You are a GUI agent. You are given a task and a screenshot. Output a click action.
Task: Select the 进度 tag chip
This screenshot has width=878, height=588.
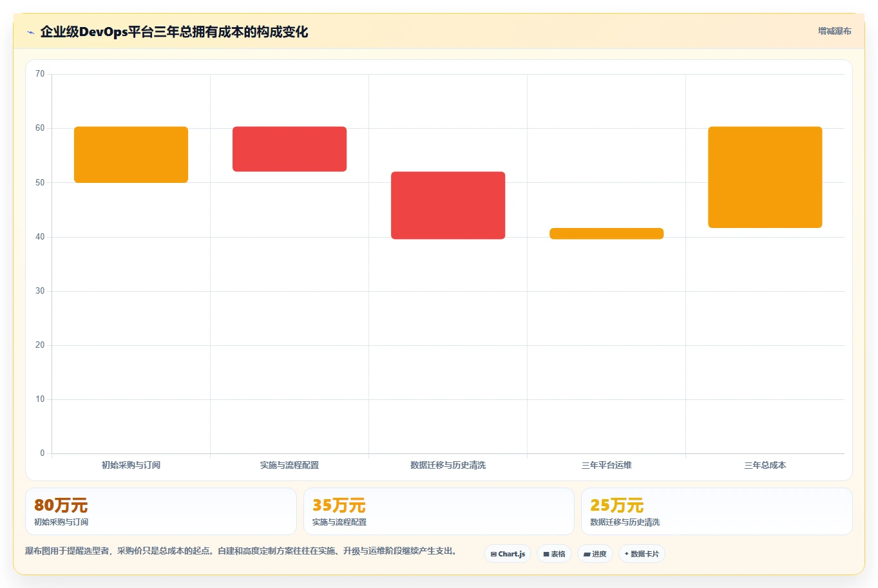point(595,554)
